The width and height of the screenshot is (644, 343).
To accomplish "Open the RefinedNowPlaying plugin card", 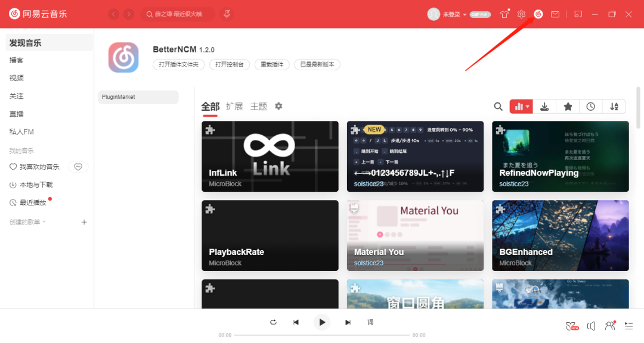I will point(560,157).
